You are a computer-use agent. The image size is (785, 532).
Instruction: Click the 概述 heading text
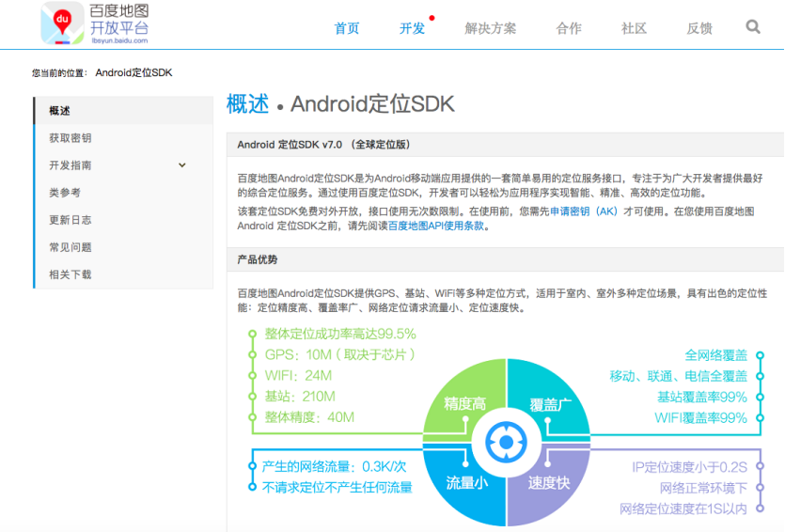(248, 104)
